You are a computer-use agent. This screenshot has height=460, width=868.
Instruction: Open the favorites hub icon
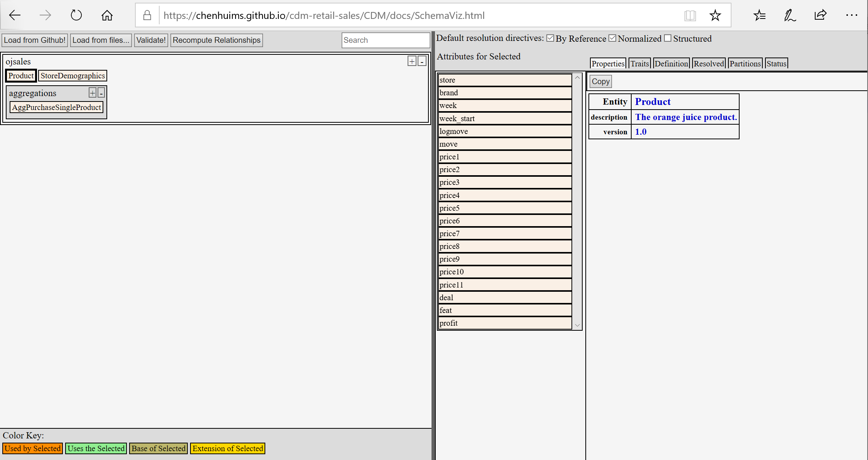(x=759, y=15)
